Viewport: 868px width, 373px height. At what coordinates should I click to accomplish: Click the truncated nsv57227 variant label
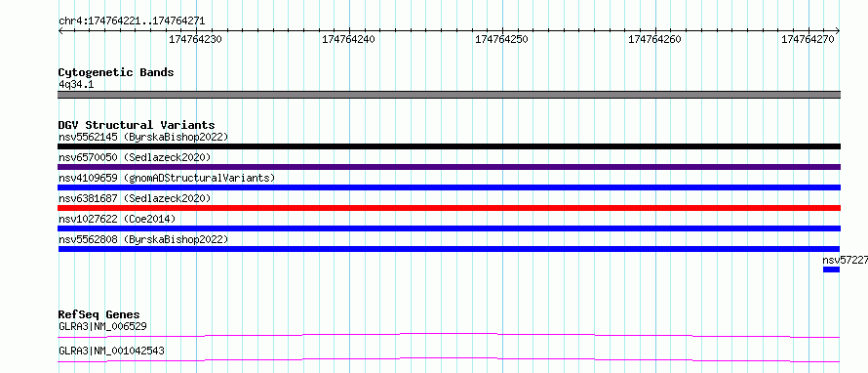[x=845, y=260]
